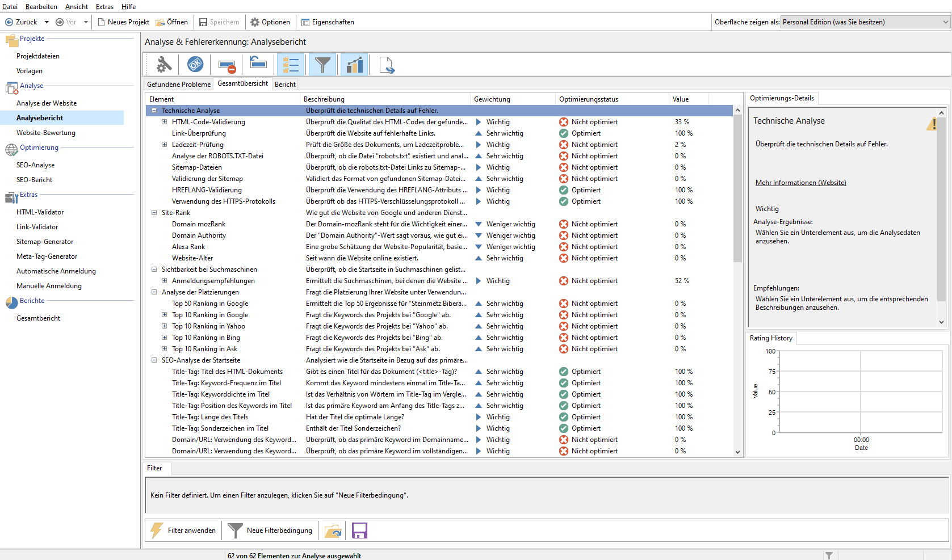Image resolution: width=952 pixels, height=560 pixels.
Task: Toggle the funnel filter panel button
Action: [x=322, y=65]
